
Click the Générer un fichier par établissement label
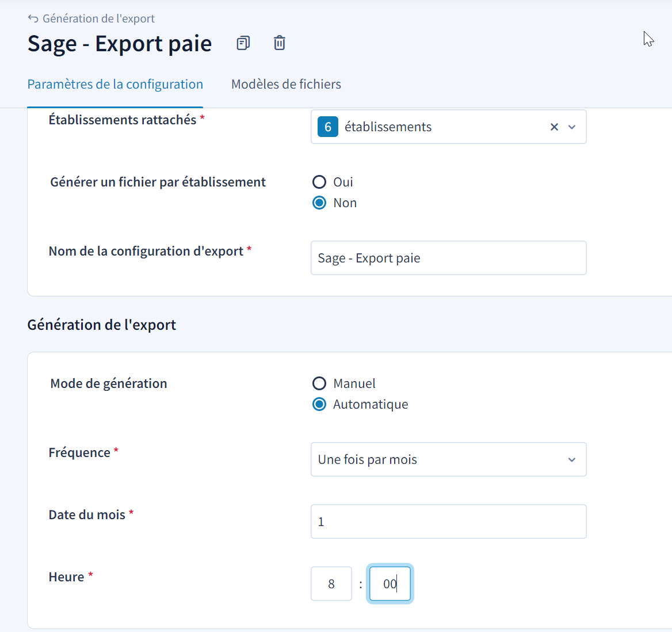tap(158, 182)
